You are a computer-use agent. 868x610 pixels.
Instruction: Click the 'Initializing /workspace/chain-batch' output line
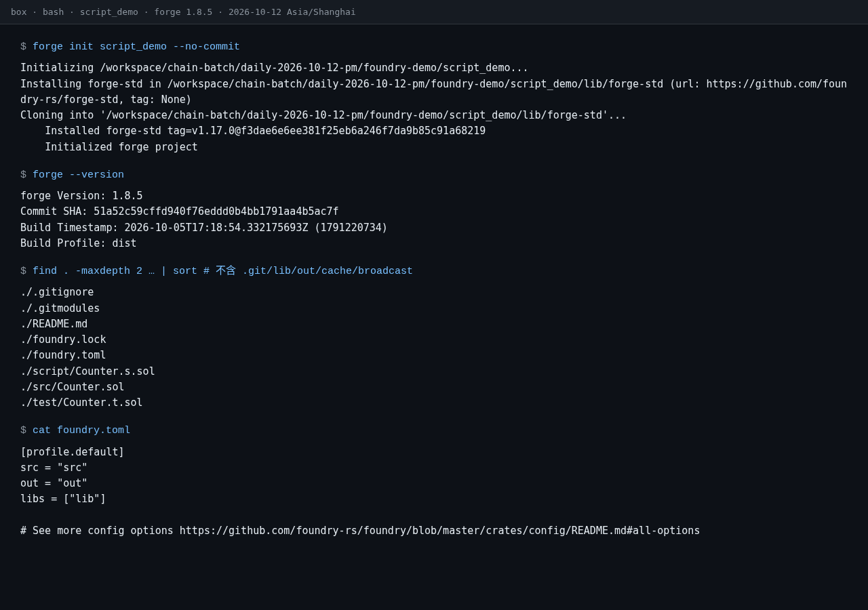[274, 68]
